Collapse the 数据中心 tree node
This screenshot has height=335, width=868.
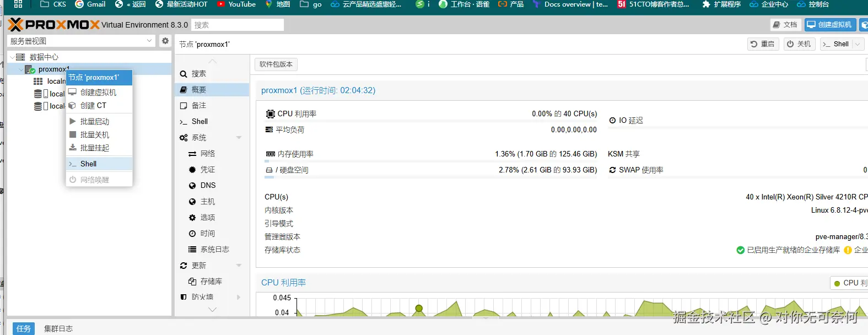click(12, 57)
